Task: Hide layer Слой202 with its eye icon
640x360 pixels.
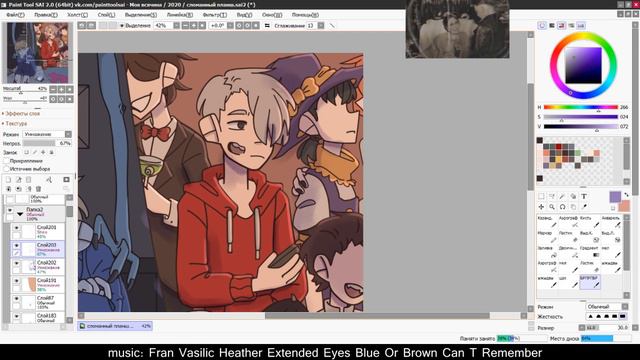Action: point(16,263)
